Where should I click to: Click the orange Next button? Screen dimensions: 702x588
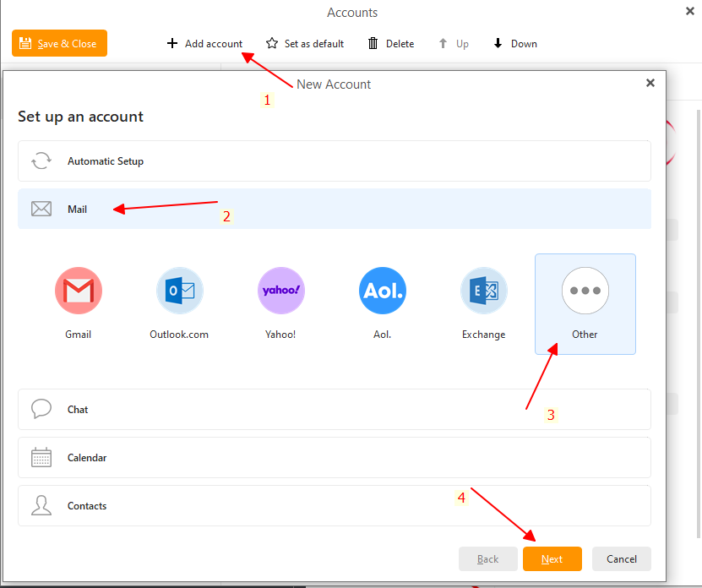(552, 559)
